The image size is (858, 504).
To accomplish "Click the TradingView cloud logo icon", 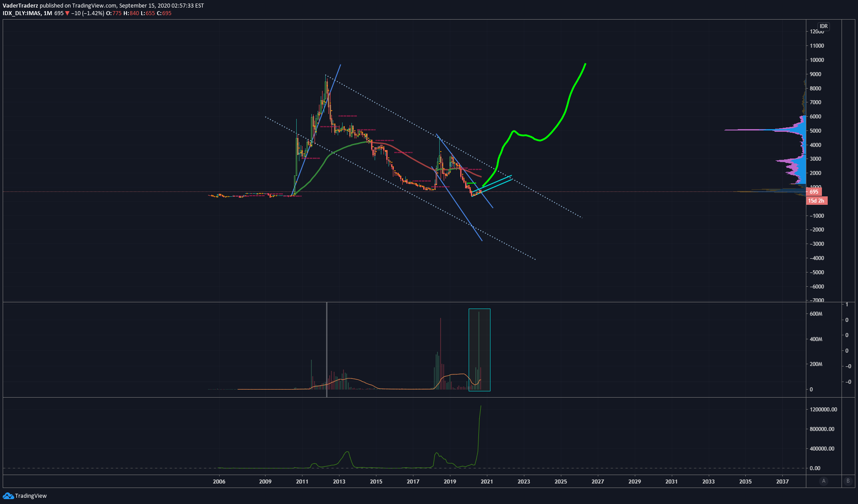I will click(x=8, y=496).
